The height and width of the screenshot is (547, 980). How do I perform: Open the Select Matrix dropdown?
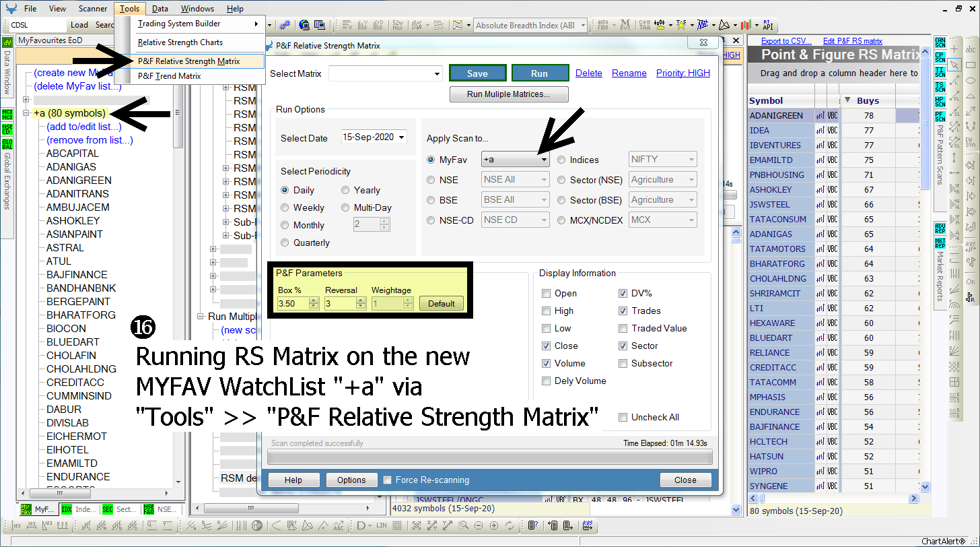click(x=436, y=73)
